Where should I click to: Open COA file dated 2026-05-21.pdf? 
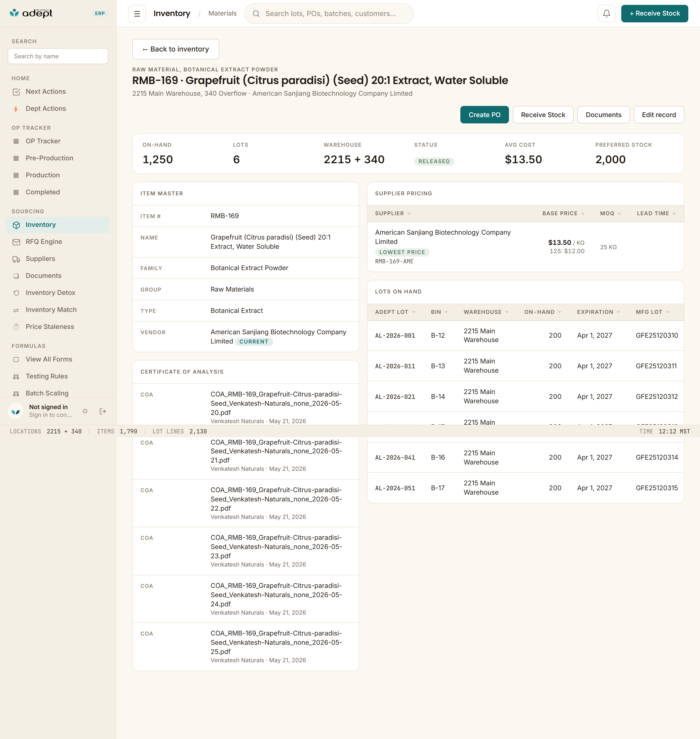click(x=276, y=451)
